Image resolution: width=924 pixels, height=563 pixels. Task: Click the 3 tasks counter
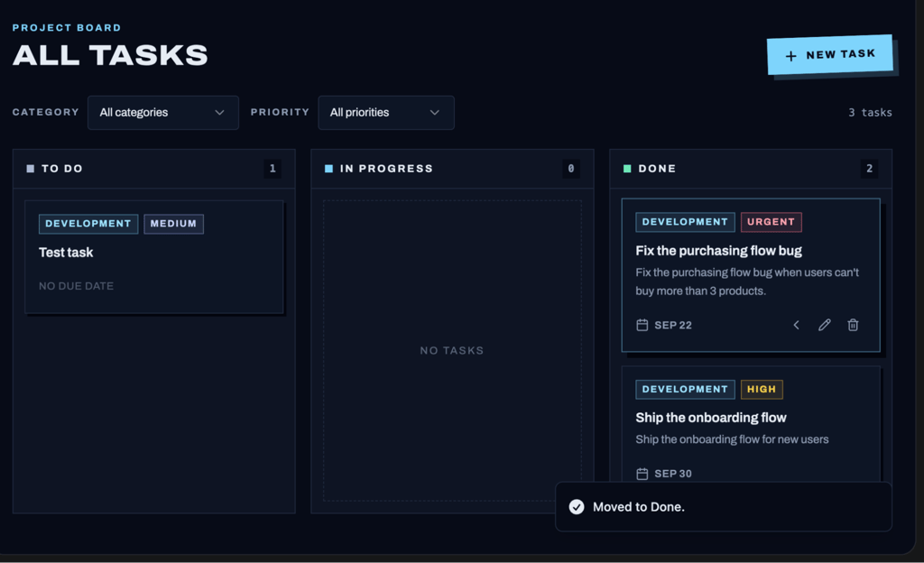coord(870,113)
